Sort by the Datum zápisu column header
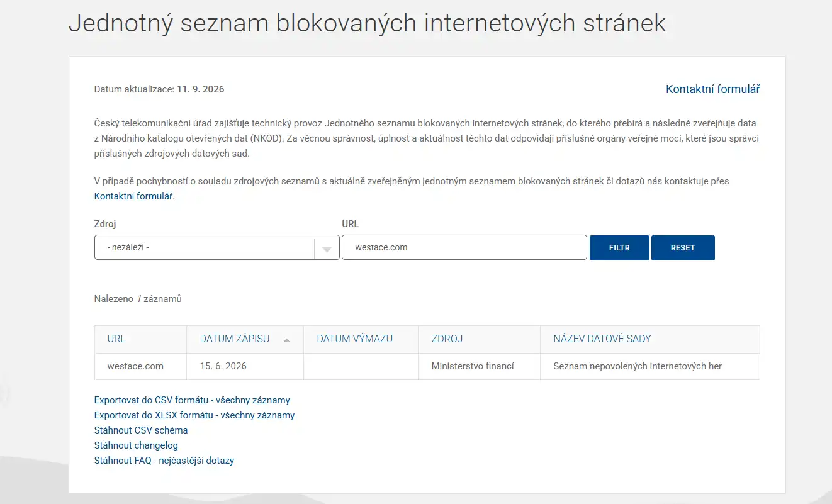832x504 pixels. tap(235, 339)
